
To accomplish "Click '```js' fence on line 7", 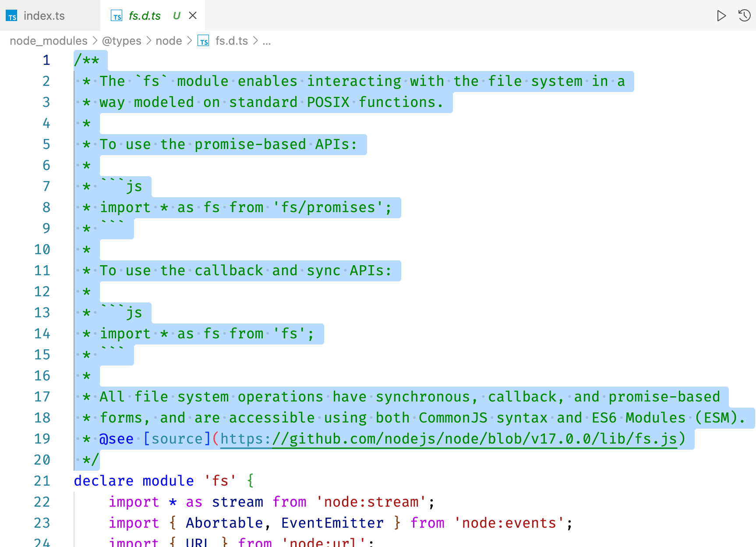I will (121, 186).
